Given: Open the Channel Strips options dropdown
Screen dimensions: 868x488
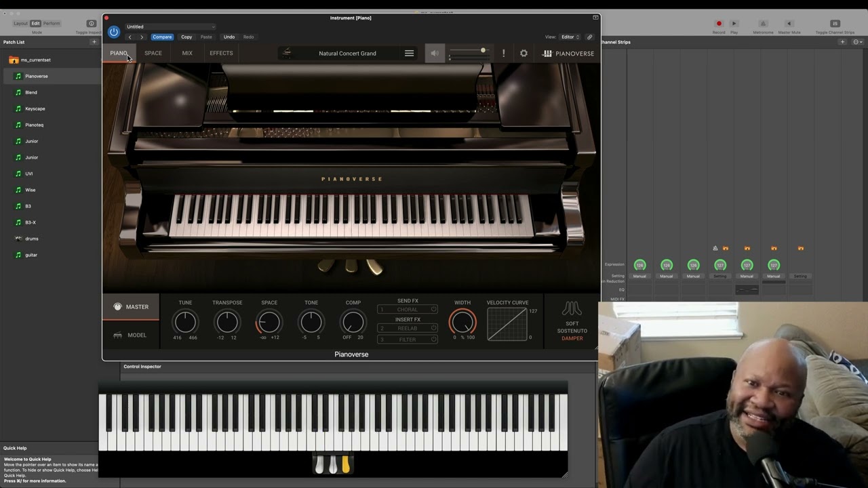Looking at the screenshot, I should (x=857, y=42).
